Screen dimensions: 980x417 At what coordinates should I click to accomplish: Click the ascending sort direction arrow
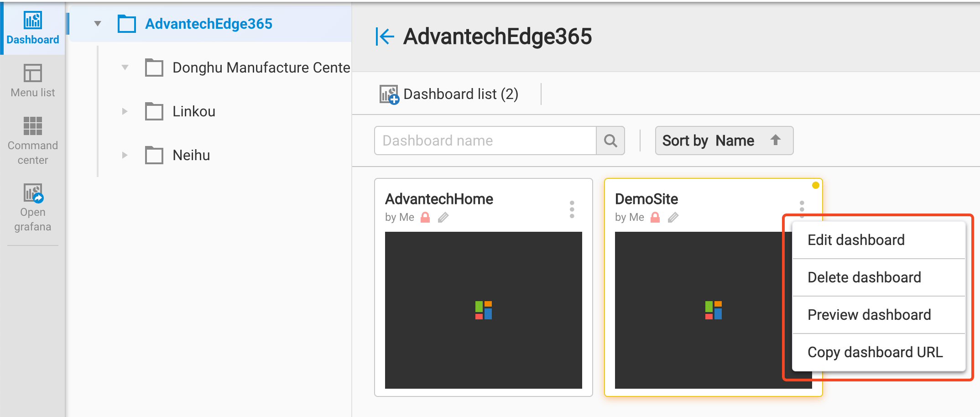point(776,141)
